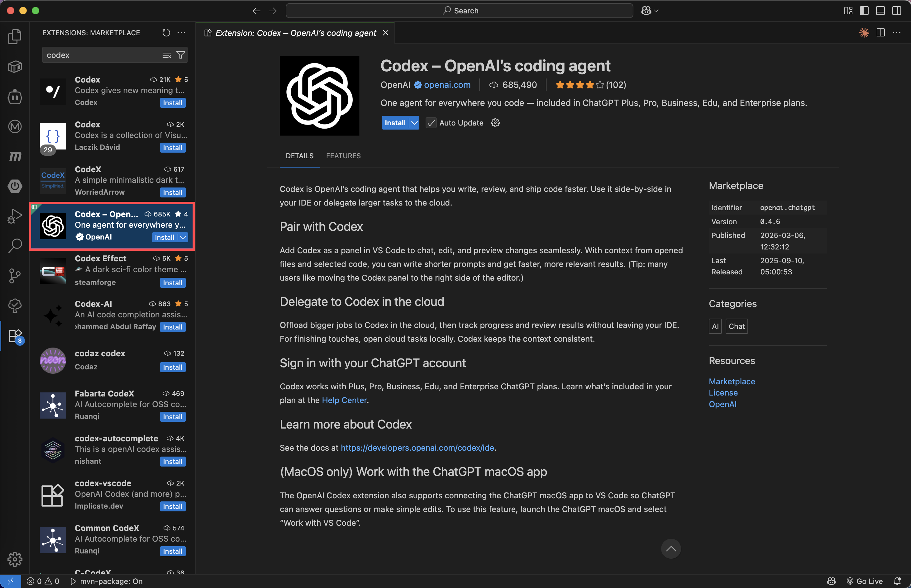
Task: Open Install dropdown on OpenAI list item
Action: [183, 237]
